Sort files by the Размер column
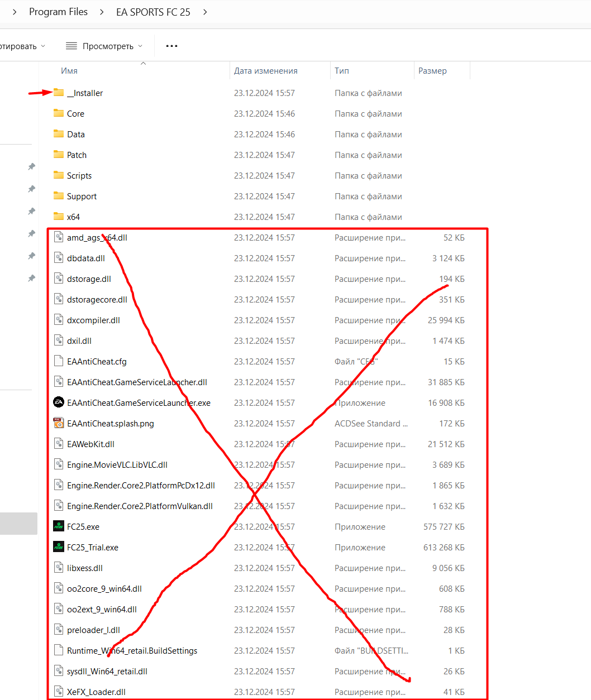This screenshot has height=700, width=591. (432, 71)
